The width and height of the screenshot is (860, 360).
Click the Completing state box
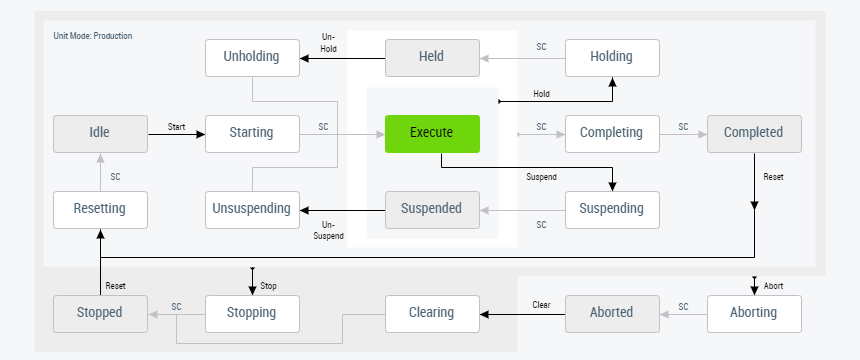(612, 134)
